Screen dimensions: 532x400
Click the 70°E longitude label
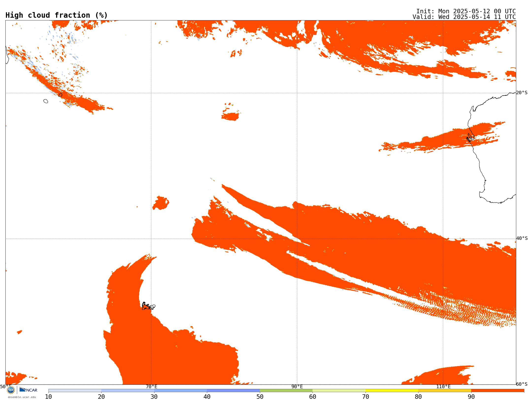point(151,387)
